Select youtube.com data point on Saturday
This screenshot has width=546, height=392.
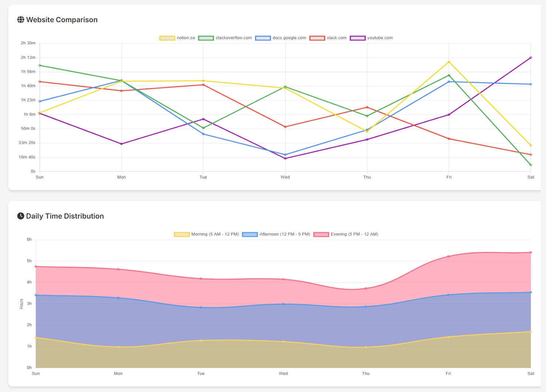click(x=531, y=58)
